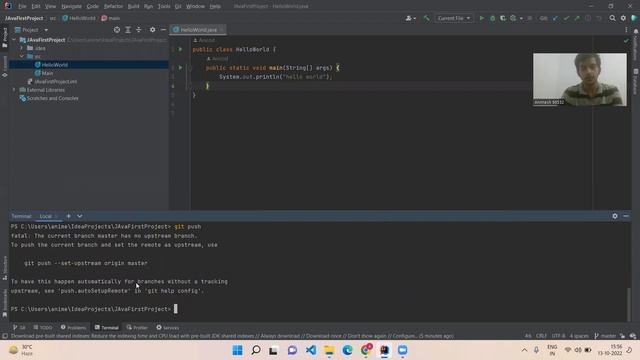Open Help menu
The image size is (640, 360).
pyautogui.click(x=215, y=6)
